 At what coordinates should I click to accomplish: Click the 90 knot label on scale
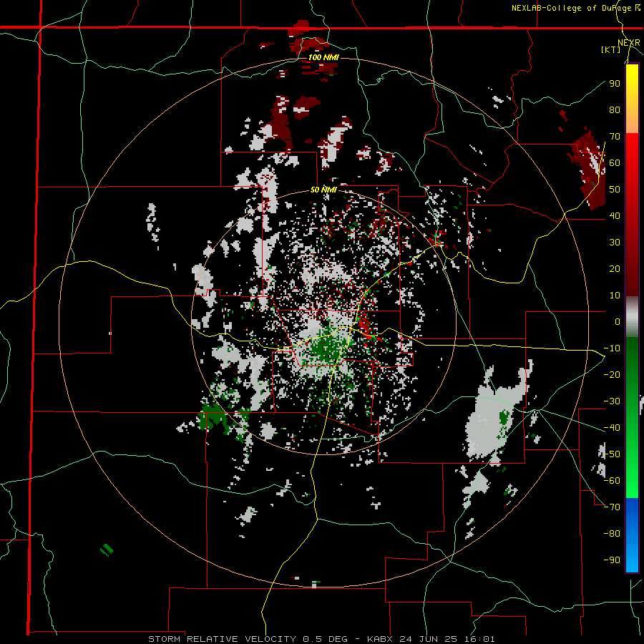615,84
